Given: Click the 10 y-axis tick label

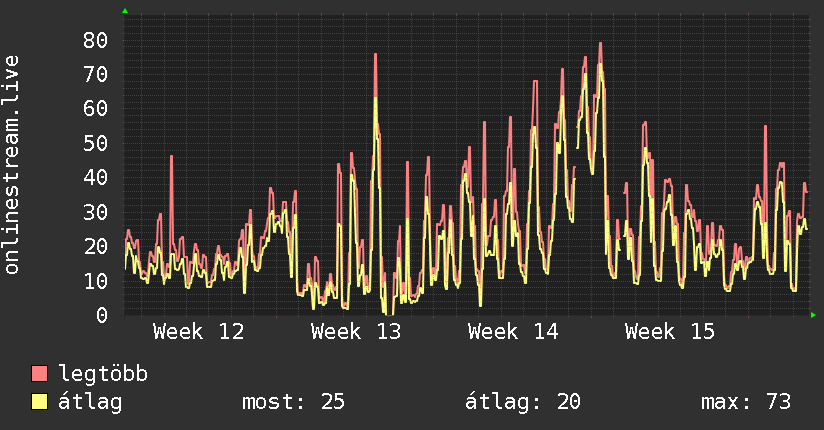Looking at the screenshot, I should click(x=96, y=281).
